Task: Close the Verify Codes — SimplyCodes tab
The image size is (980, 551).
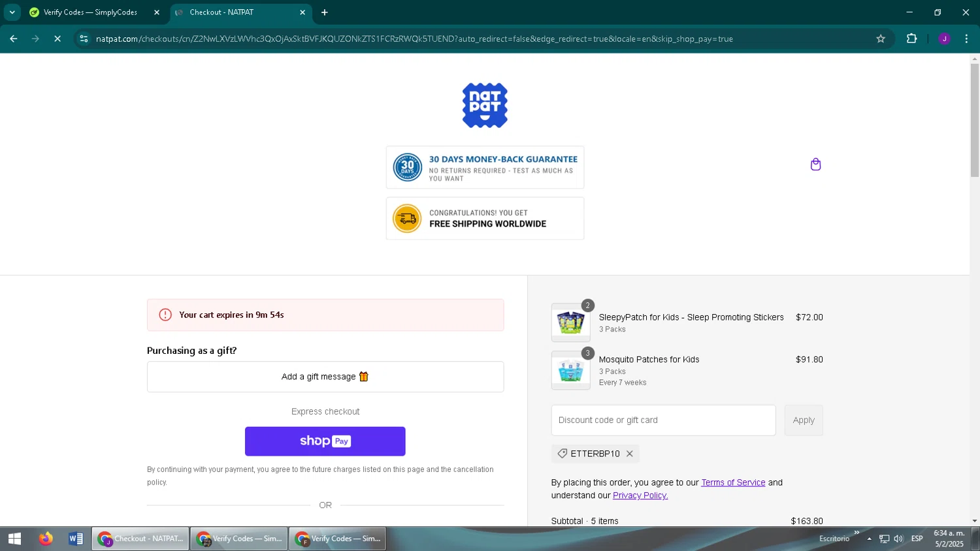Action: 157,12
